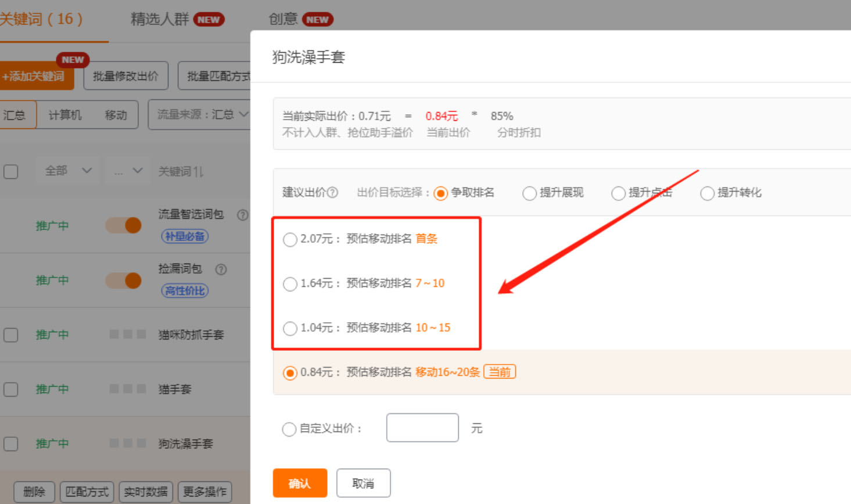Image resolution: width=851 pixels, height=504 pixels.
Task: Choose the 0.84元 current bid option
Action: tap(290, 373)
